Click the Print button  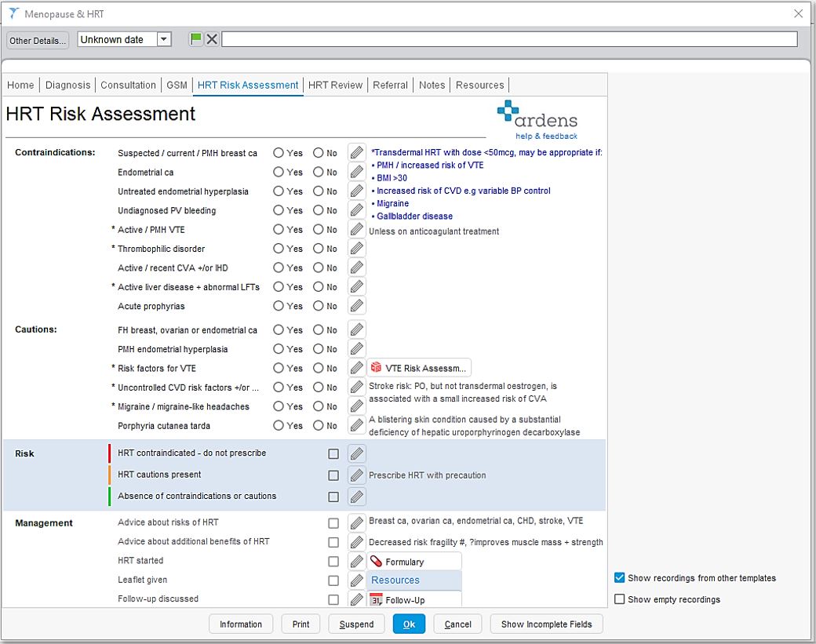pos(301,624)
